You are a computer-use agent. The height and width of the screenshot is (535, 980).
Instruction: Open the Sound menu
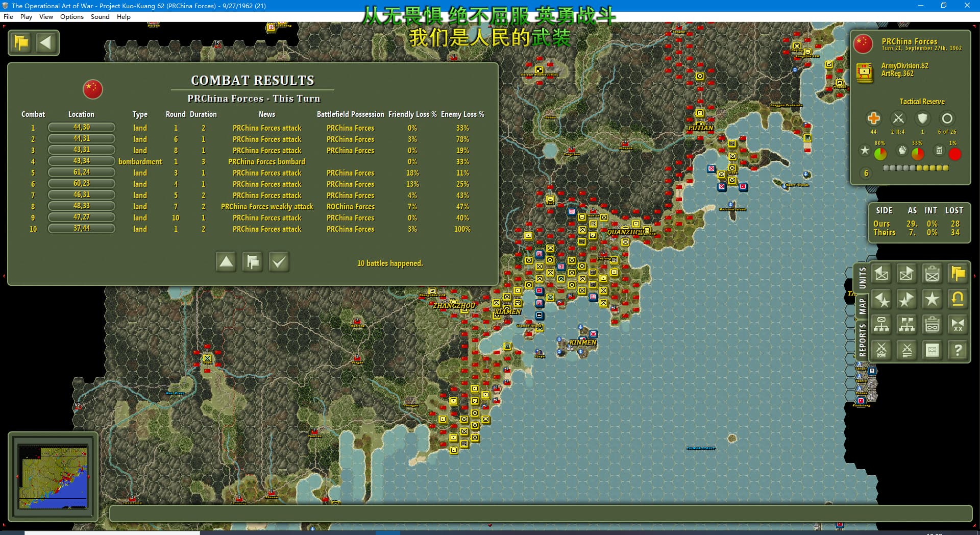click(x=100, y=16)
